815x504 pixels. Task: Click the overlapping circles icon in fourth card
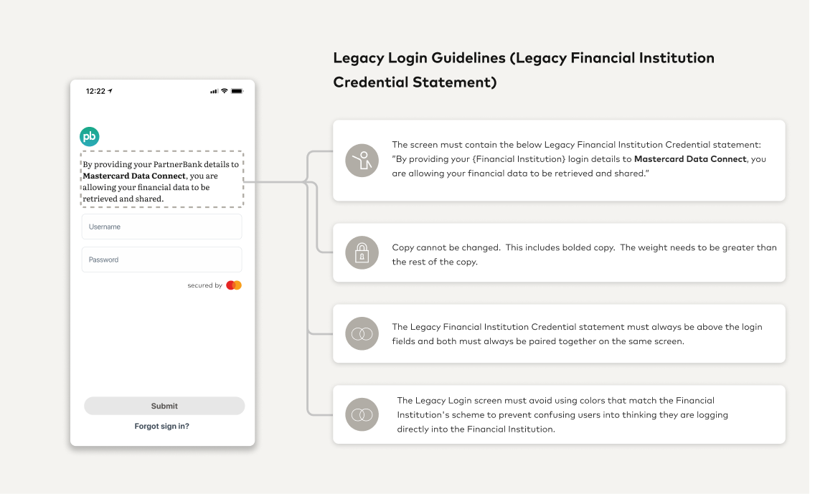click(x=362, y=414)
